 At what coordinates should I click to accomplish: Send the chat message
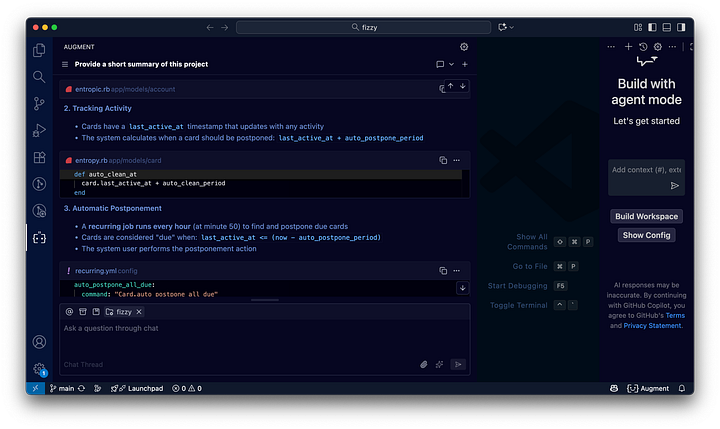coord(458,364)
